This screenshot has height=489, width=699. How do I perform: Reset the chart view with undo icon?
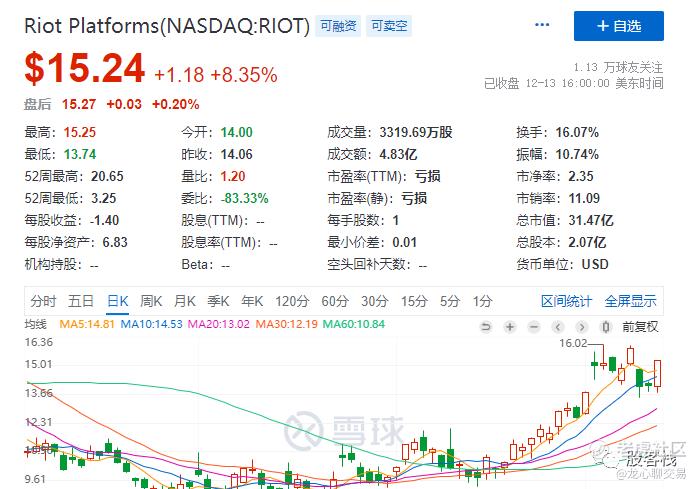click(x=486, y=327)
